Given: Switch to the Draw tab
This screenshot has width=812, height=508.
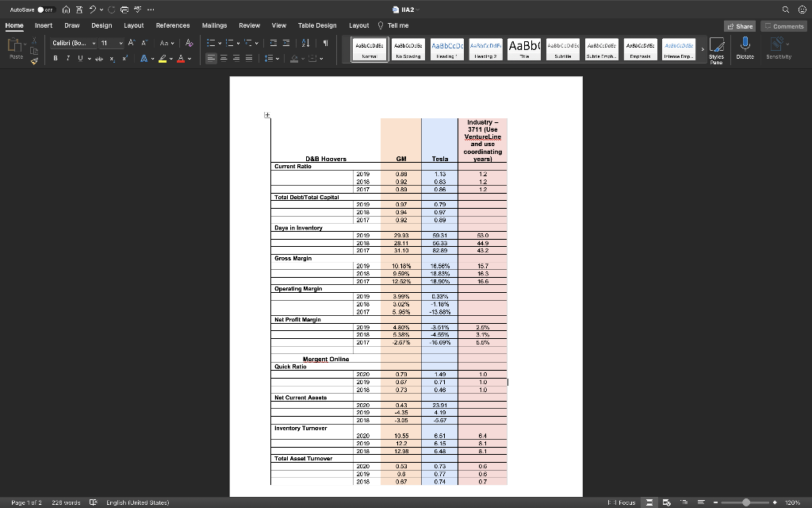Looking at the screenshot, I should (x=72, y=25).
